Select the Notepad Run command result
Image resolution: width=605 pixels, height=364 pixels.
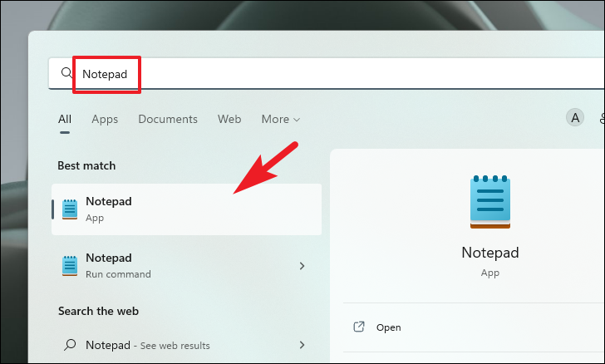point(187,266)
